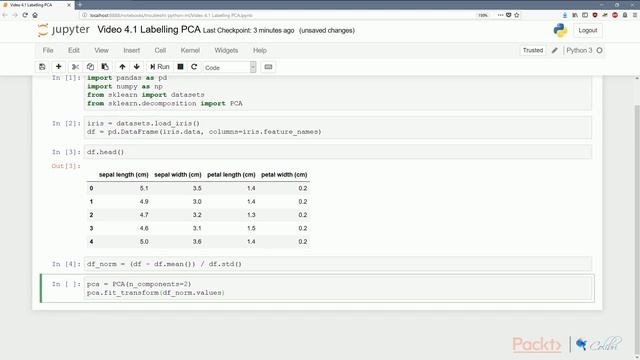Screen dimensions: 640x360
Task: Open the browser downloads arrow
Action: (565, 15)
